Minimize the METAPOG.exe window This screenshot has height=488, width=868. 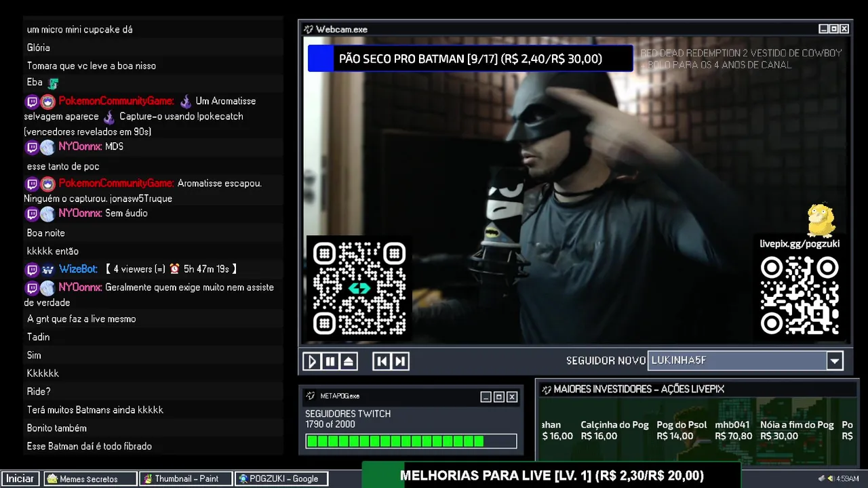[486, 397]
